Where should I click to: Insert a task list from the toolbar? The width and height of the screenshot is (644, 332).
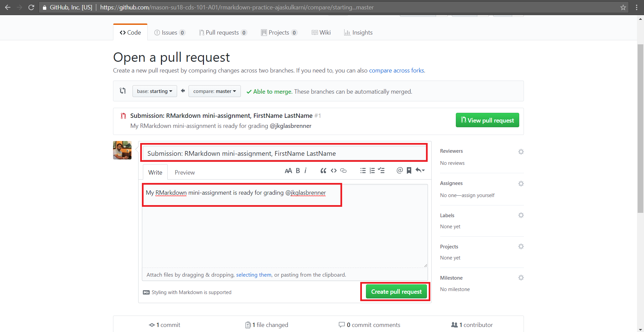[x=381, y=171]
